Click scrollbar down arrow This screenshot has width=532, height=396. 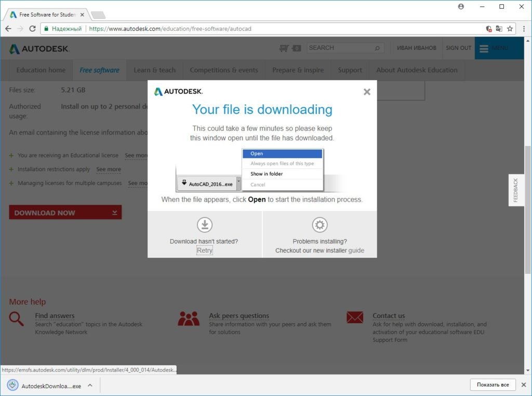click(x=528, y=371)
